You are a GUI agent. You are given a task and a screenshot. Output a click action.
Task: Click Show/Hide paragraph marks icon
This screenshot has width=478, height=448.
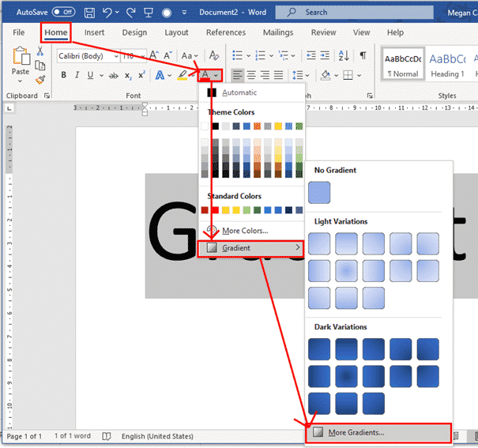pos(363,56)
